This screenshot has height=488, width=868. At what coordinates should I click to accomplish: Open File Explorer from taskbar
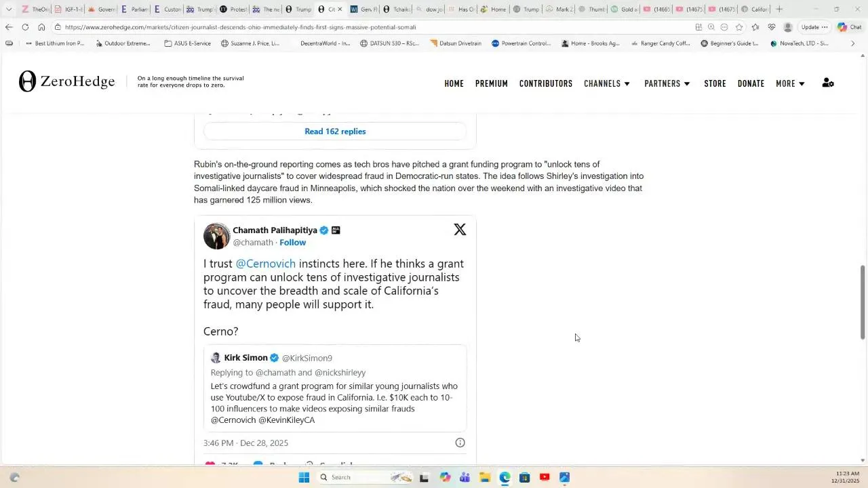[485, 477]
